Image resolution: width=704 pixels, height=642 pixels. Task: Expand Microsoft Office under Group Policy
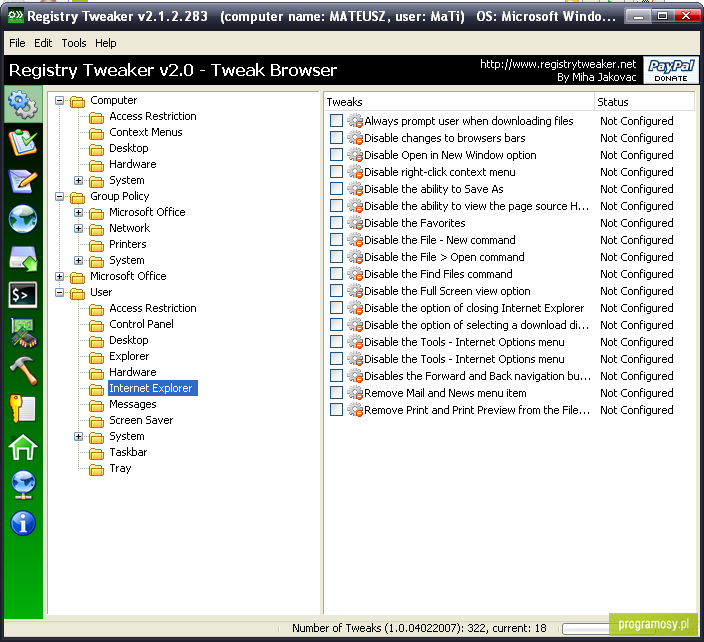pos(79,212)
